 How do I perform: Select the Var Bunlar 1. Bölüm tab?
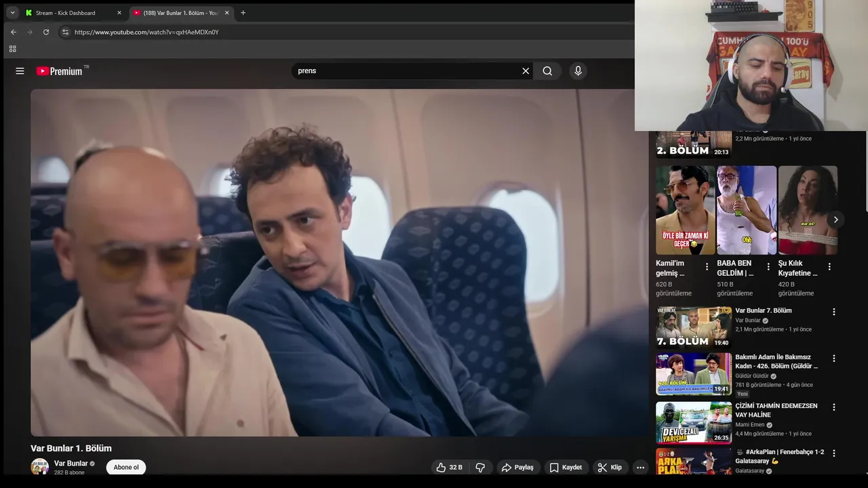[180, 13]
